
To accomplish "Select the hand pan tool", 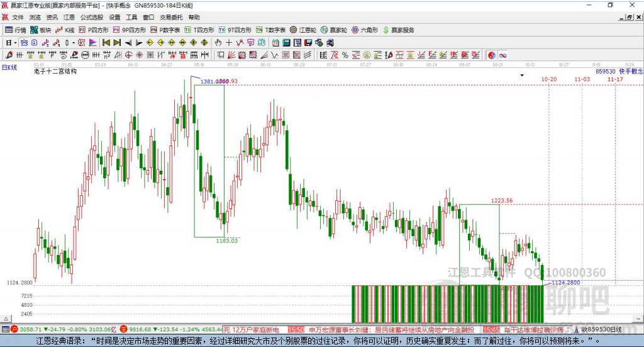I will click(x=218, y=43).
